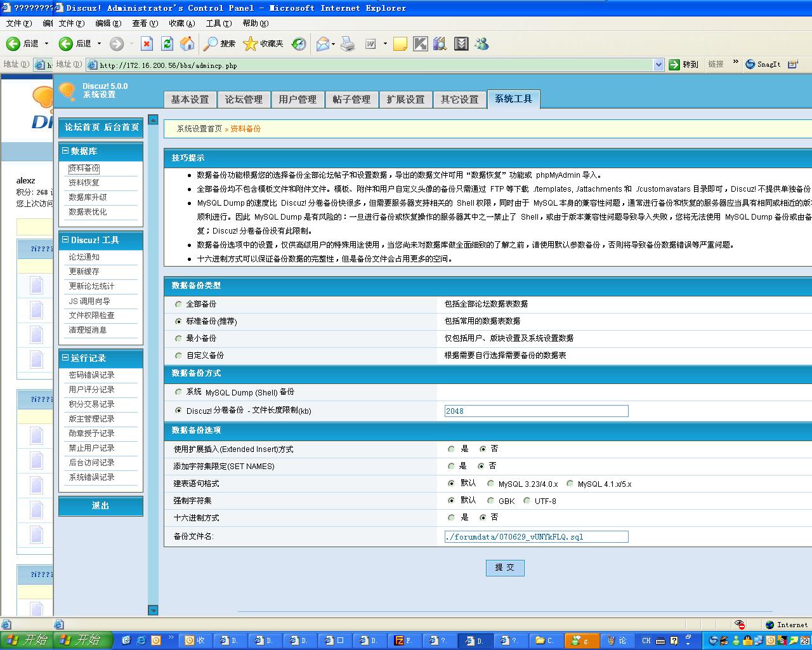Open the 基本设置 tab
This screenshot has height=650, width=812.
tap(190, 100)
